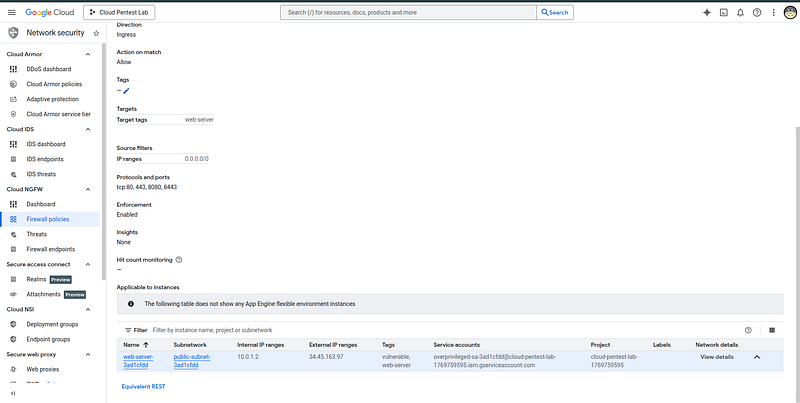800x403 pixels.
Task: Go to IDS threats page
Action: (x=41, y=174)
